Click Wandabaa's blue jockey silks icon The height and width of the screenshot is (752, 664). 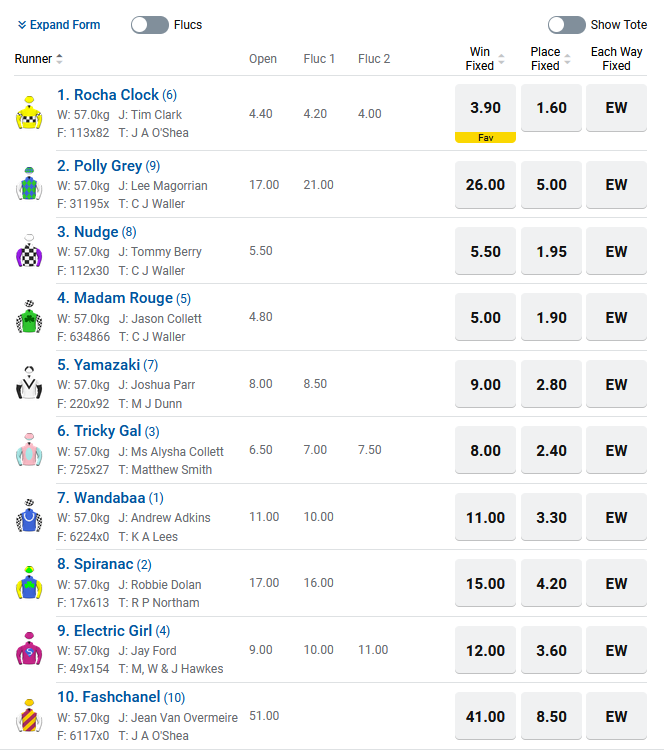tap(28, 517)
